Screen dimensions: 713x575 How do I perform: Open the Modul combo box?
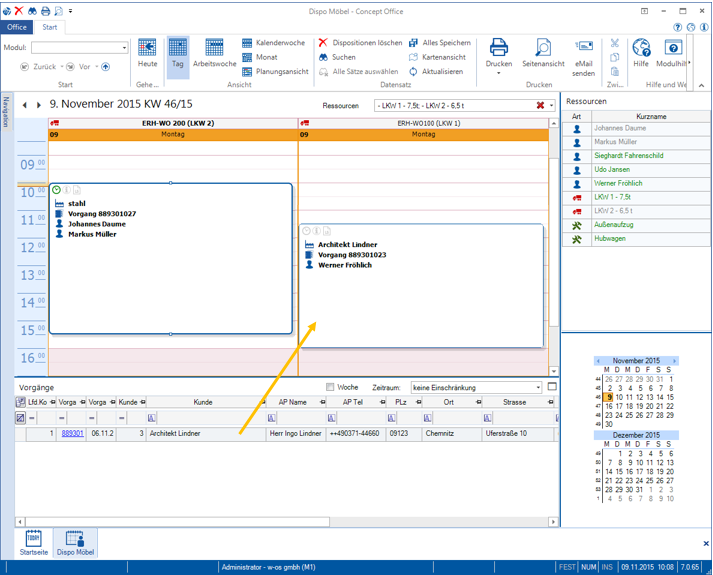click(x=124, y=48)
